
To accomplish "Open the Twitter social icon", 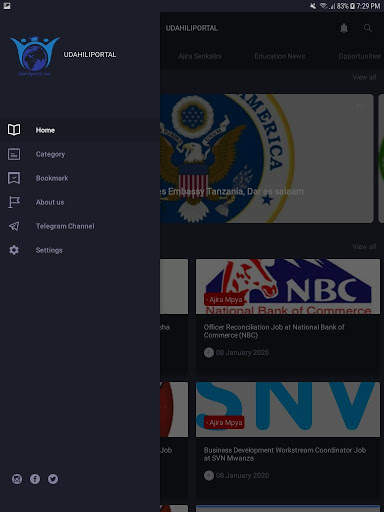I will tap(53, 479).
